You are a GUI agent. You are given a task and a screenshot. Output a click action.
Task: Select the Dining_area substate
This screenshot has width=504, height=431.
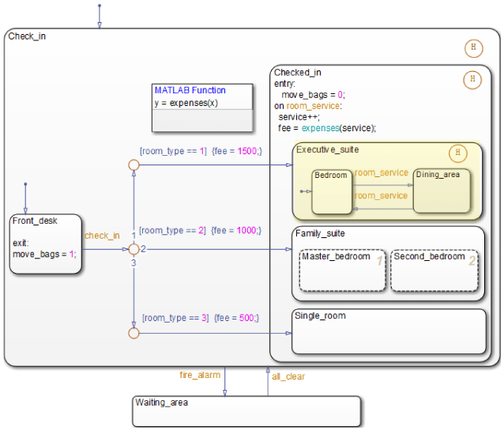click(x=442, y=191)
